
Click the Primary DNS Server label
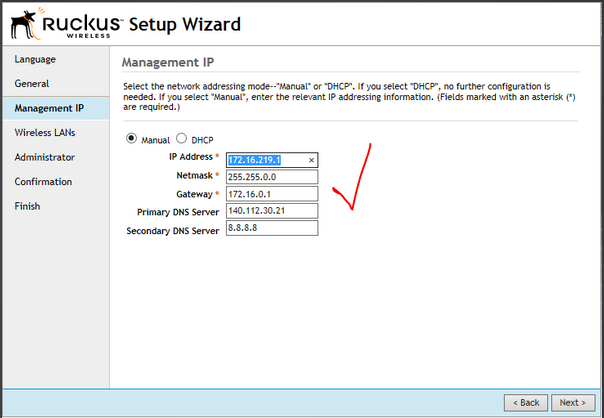point(178,212)
